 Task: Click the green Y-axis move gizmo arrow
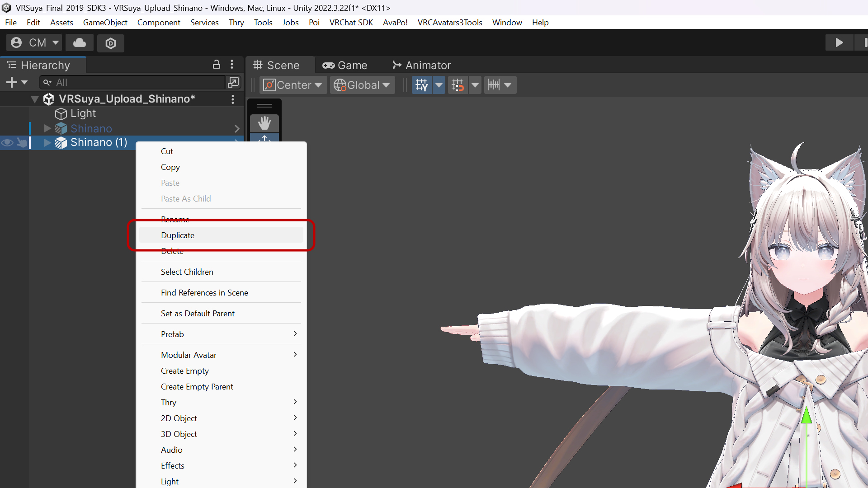[x=807, y=415]
